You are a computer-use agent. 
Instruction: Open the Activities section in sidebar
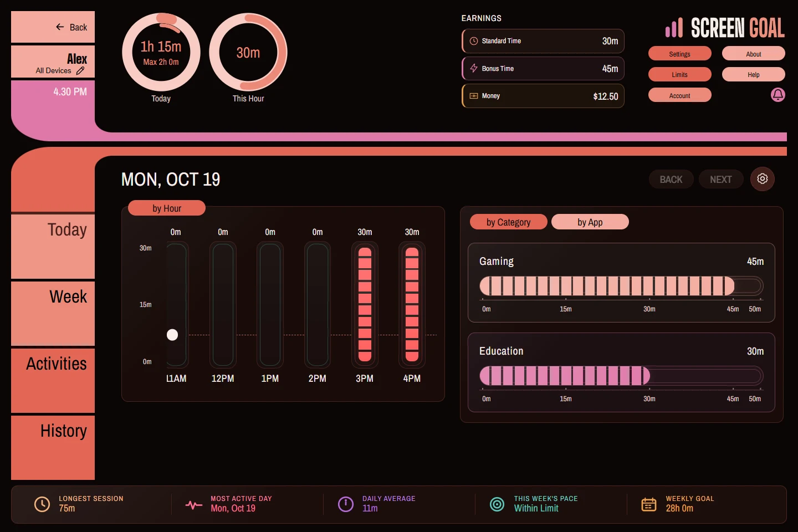(53, 381)
